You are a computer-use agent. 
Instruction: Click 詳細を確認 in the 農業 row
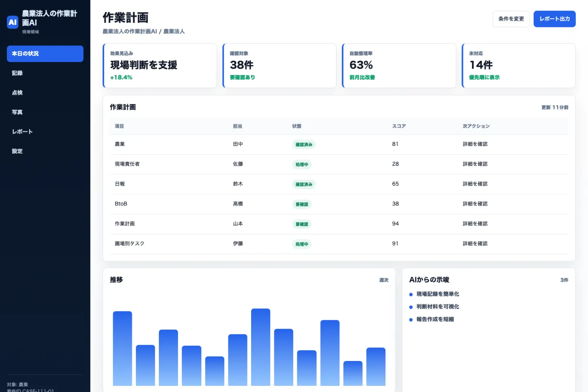[x=475, y=144]
